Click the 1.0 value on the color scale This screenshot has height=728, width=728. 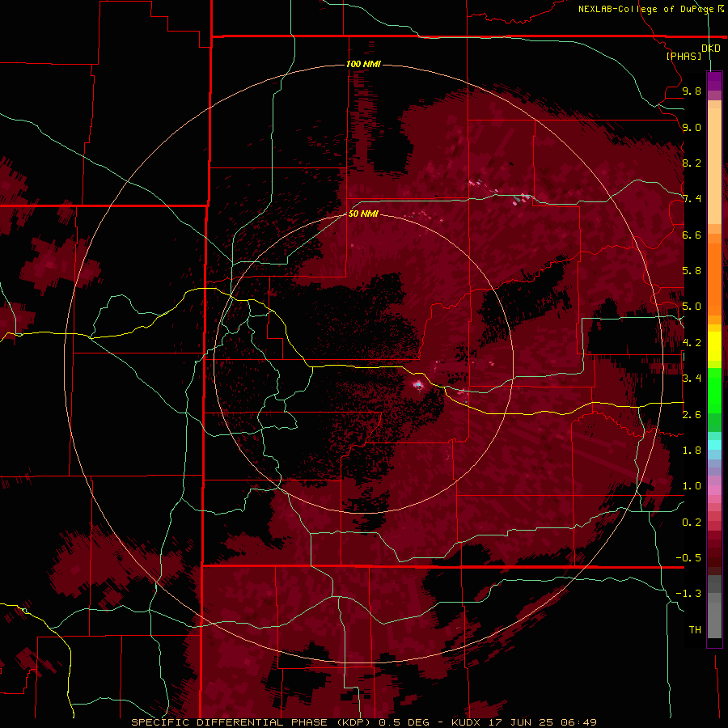coord(692,486)
